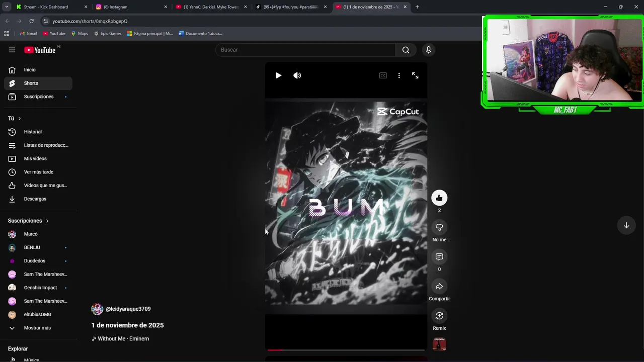Go to the next Short with down arrow
644x362 pixels.
pos(626,225)
